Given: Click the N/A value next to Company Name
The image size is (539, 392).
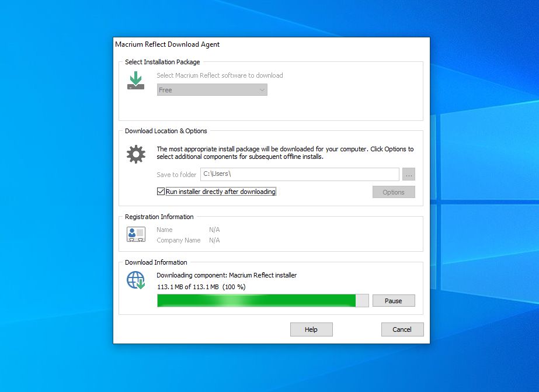Looking at the screenshot, I should click(214, 240).
